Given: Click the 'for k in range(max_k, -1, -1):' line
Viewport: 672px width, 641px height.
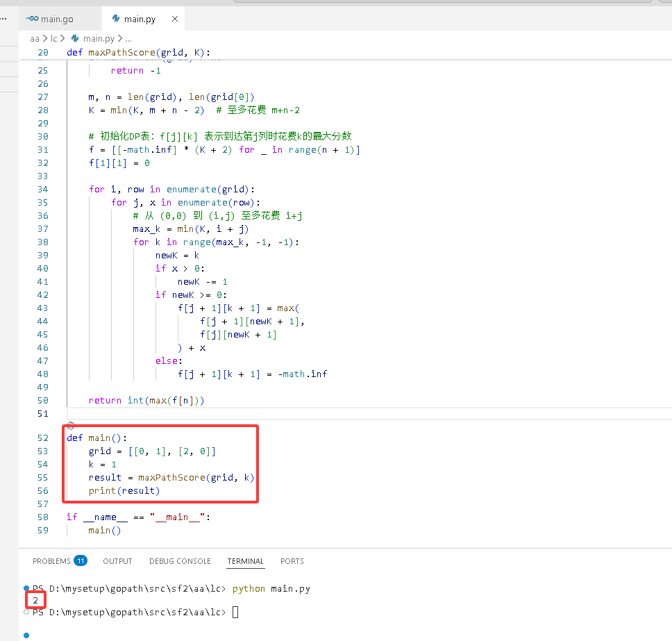Looking at the screenshot, I should pos(216,242).
